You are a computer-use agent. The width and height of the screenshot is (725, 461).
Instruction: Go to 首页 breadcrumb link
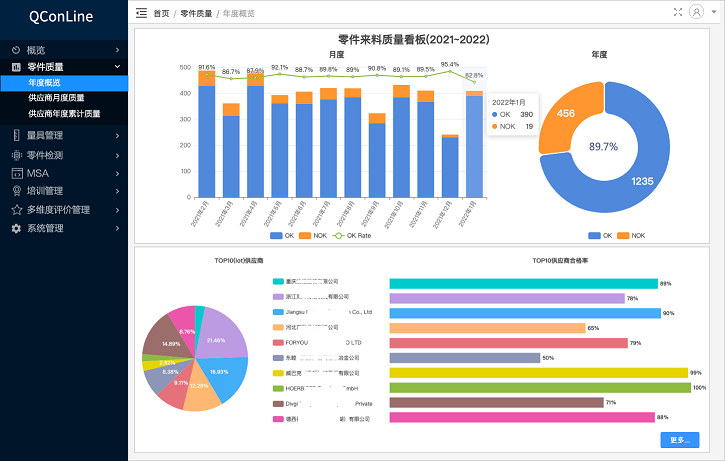161,14
